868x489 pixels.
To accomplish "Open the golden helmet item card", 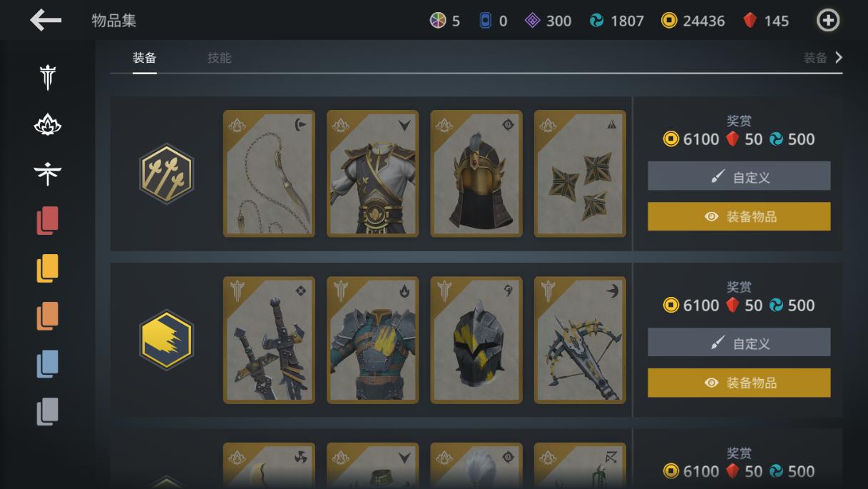I will click(x=476, y=173).
